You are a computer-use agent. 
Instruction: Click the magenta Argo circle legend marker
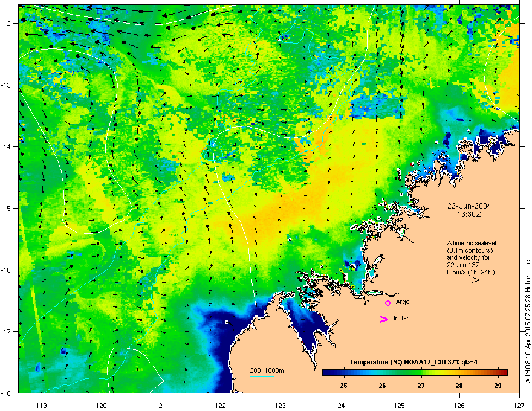(388, 303)
